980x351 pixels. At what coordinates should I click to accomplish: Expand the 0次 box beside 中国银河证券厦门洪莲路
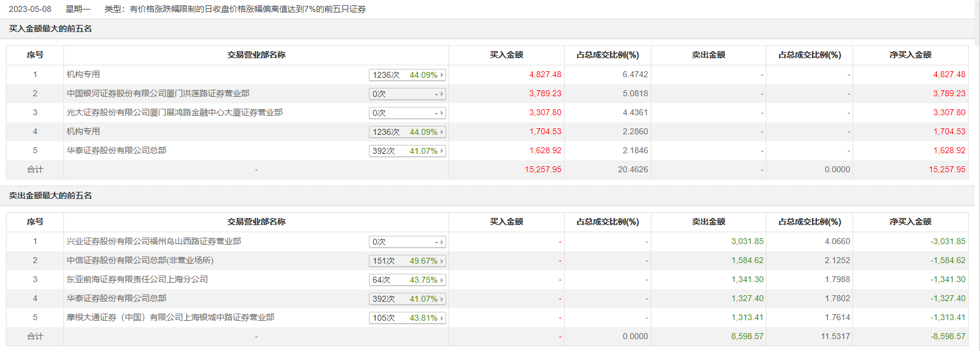pyautogui.click(x=407, y=94)
